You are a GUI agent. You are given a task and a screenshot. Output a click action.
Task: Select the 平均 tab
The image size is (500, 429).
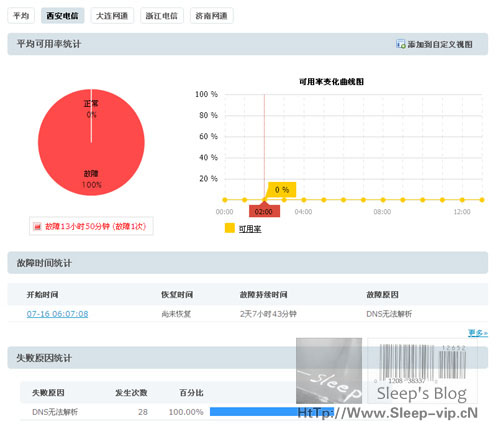pos(21,16)
